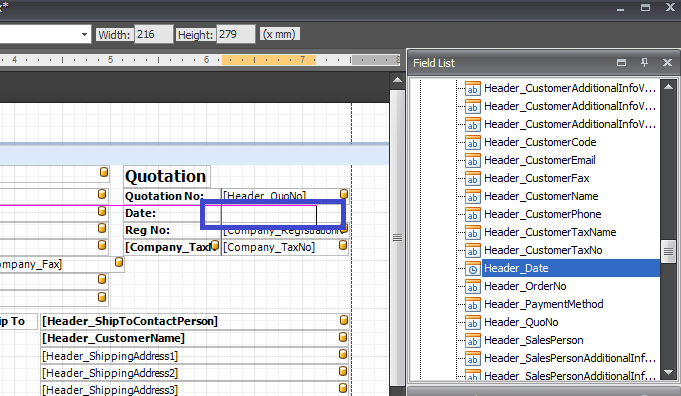Click the (x mm) unit label
The height and width of the screenshot is (396, 681).
[x=279, y=34]
